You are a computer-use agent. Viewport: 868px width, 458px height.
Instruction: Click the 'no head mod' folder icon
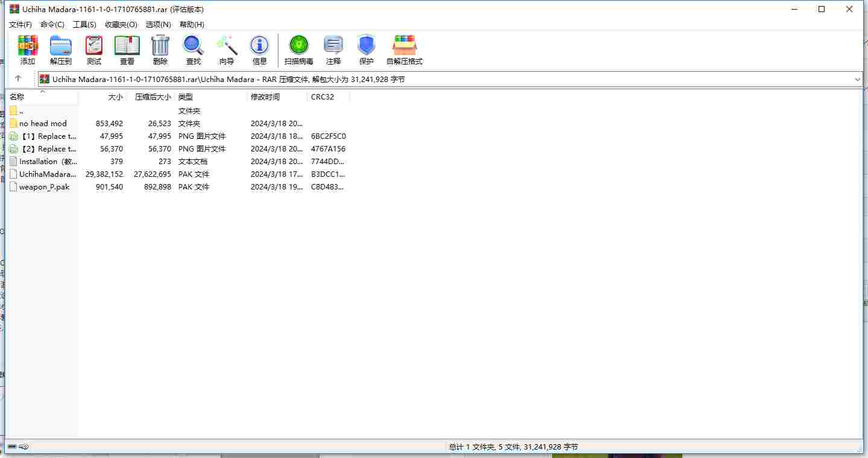pyautogui.click(x=13, y=124)
